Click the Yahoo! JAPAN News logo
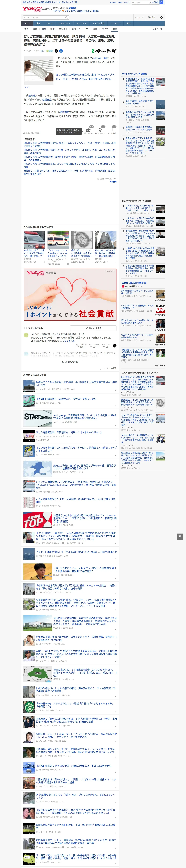The height and width of the screenshot is (868, 186). pyautogui.click(x=37, y=9)
